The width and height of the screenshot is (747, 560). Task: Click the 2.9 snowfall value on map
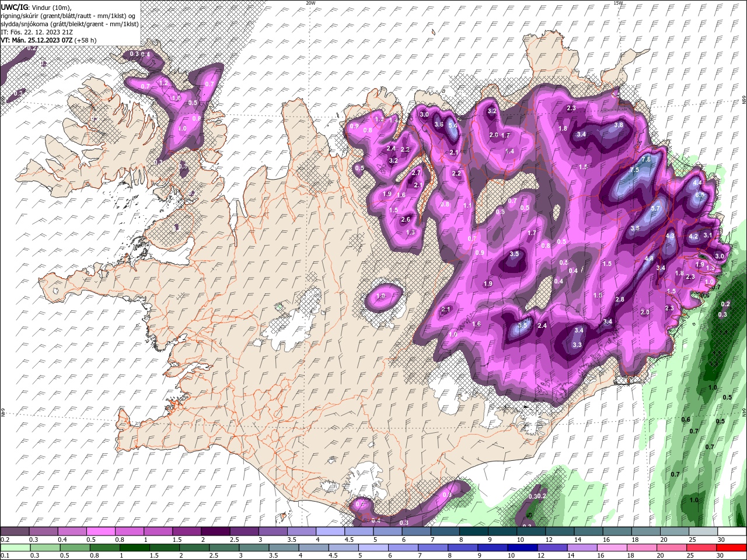coord(493,135)
